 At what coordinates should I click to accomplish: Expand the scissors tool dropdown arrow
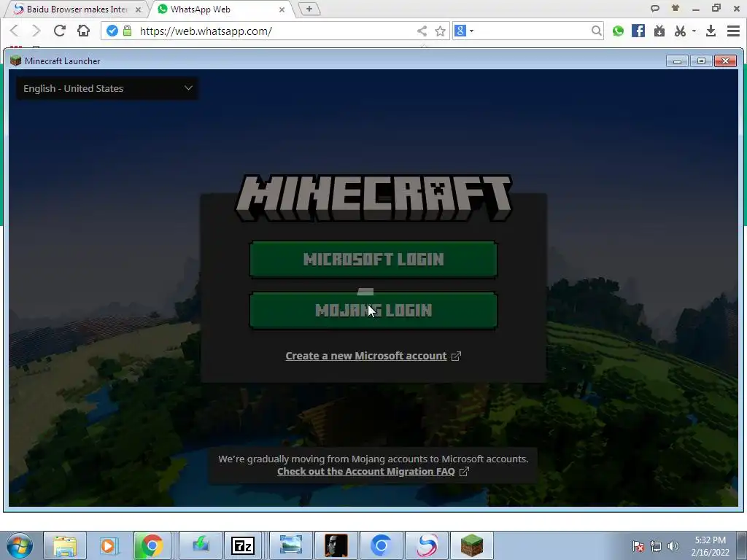coord(694,31)
